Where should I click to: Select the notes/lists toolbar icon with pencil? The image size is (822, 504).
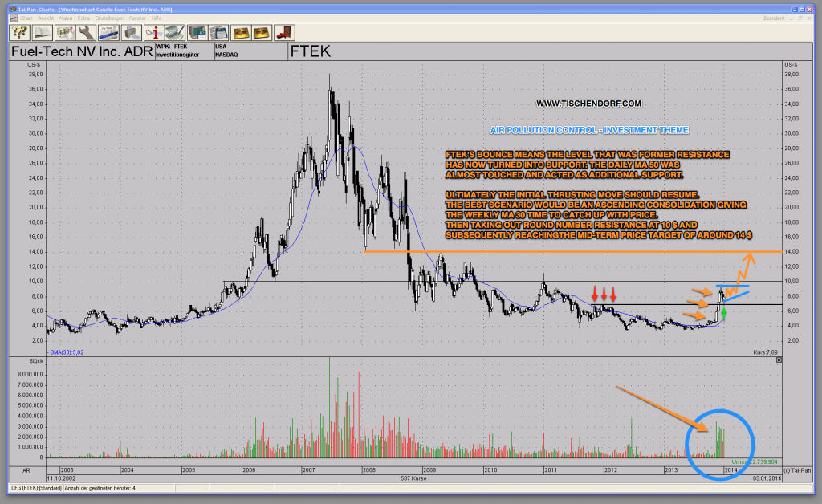coord(176,32)
